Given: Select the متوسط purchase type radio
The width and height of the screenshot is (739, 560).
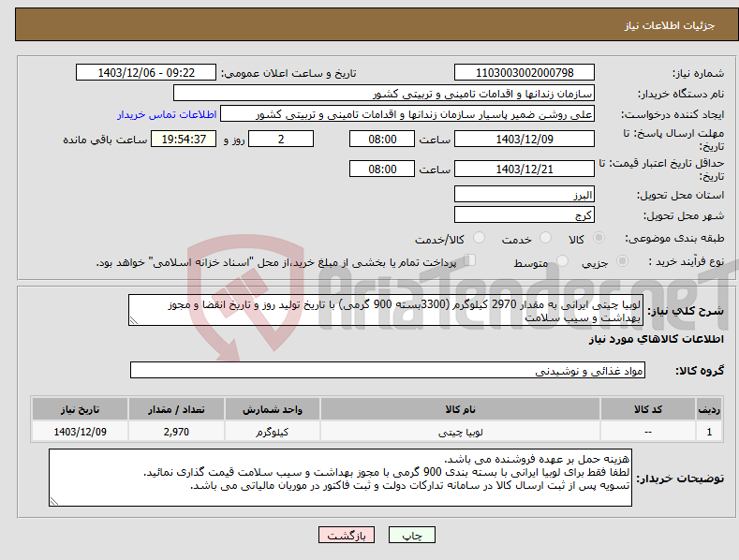Looking at the screenshot, I should click(x=562, y=260).
